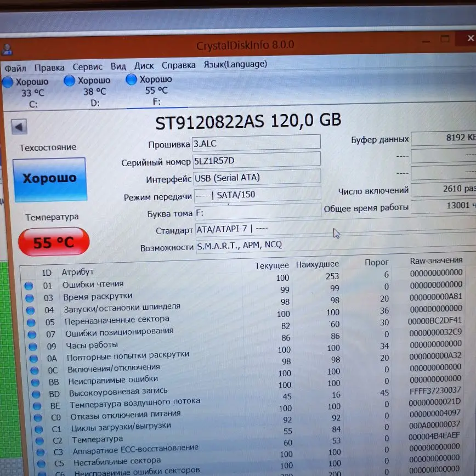Maximize the CrystalDiskInfo window
The height and width of the screenshot is (476, 476).
(x=445, y=39)
